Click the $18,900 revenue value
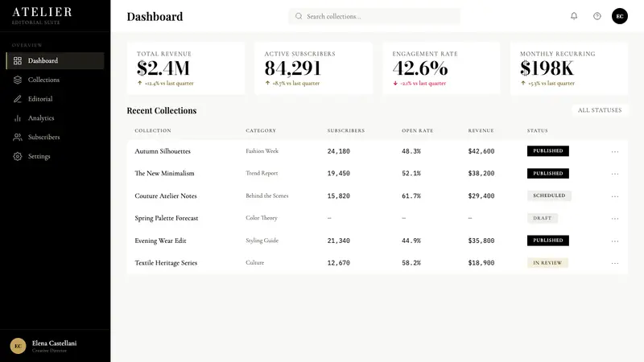 click(x=481, y=263)
